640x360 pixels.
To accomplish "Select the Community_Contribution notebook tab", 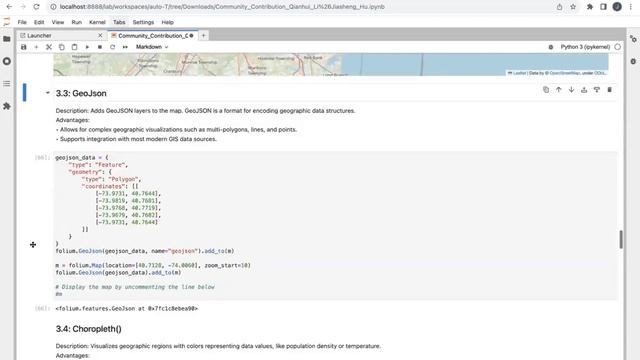I will click(x=152, y=36).
